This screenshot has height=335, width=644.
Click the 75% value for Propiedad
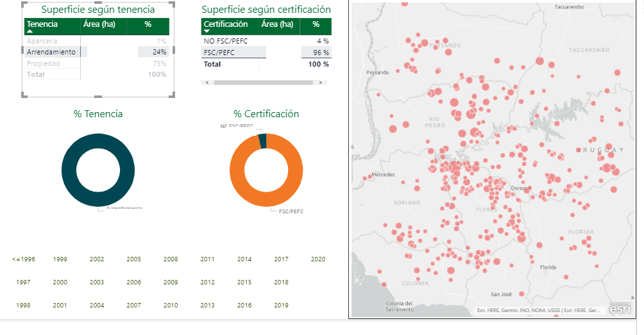click(159, 63)
